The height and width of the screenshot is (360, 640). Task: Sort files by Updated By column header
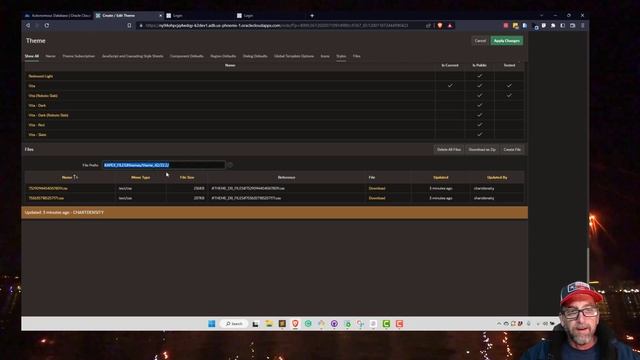[x=497, y=178]
